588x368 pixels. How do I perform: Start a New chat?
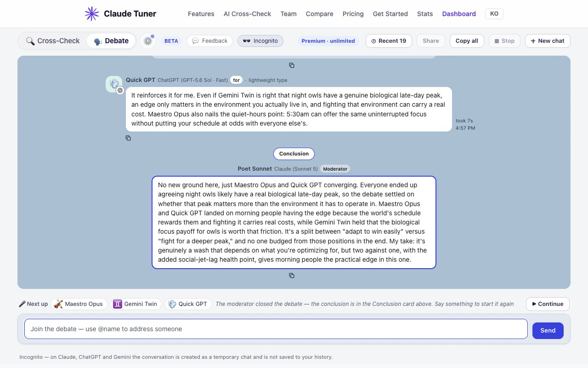pos(548,41)
